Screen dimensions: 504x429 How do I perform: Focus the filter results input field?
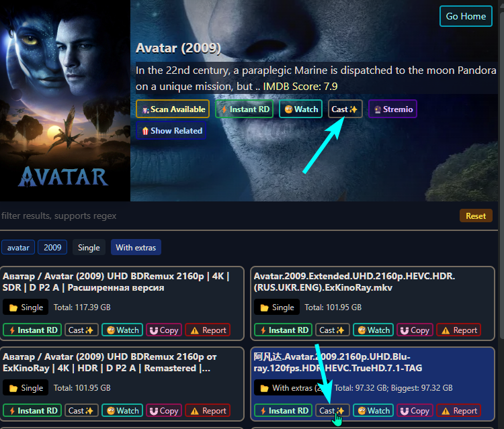coord(225,216)
